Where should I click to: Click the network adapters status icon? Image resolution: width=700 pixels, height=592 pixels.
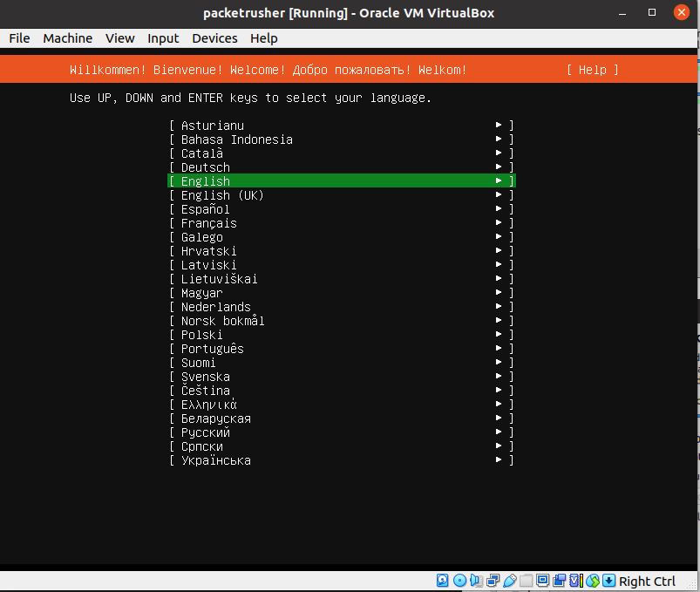point(493,581)
